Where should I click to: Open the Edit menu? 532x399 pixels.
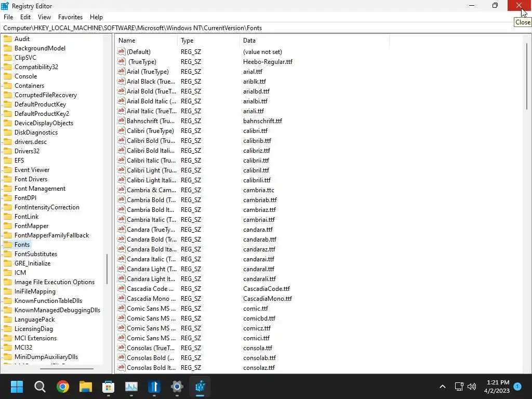25,17
